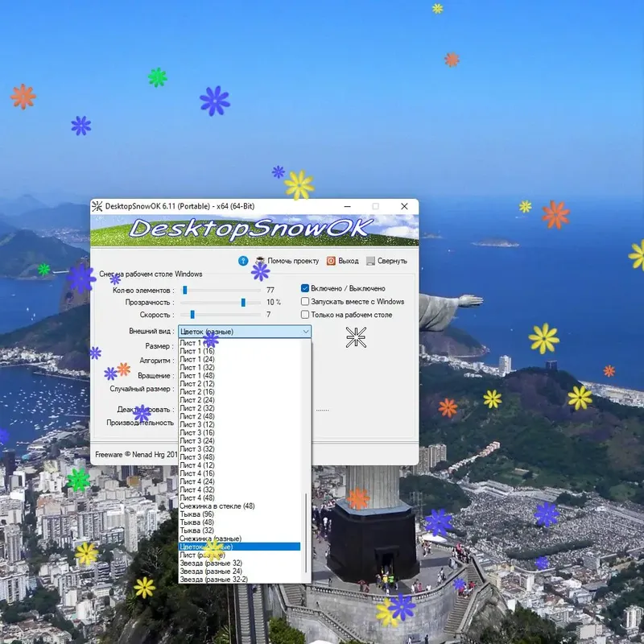Pick Лист 4 (12) from dropdown

239,465
